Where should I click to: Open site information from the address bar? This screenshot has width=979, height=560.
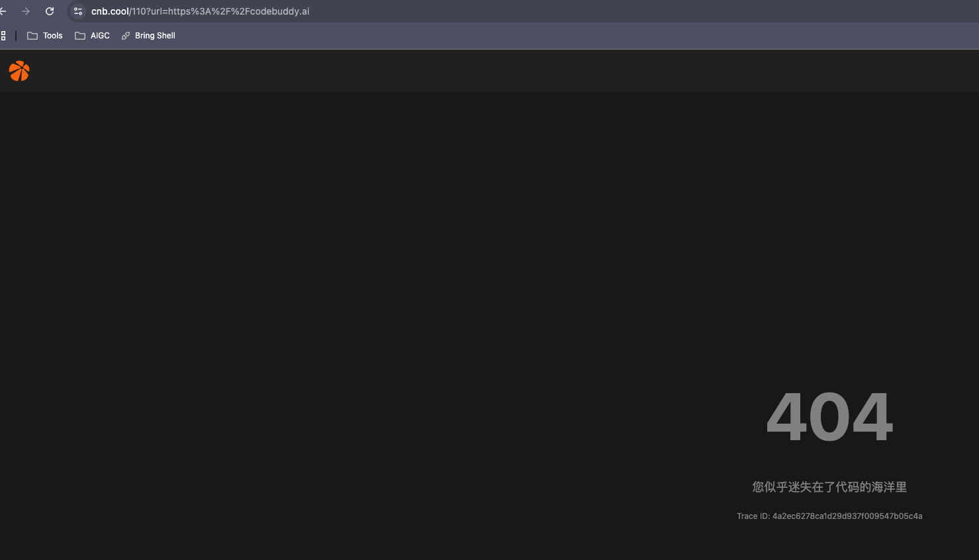pos(77,11)
